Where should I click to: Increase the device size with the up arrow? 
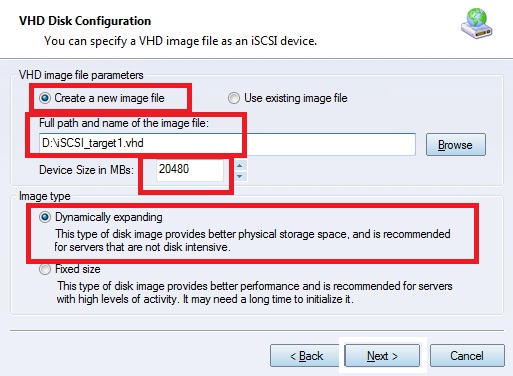pos(240,165)
